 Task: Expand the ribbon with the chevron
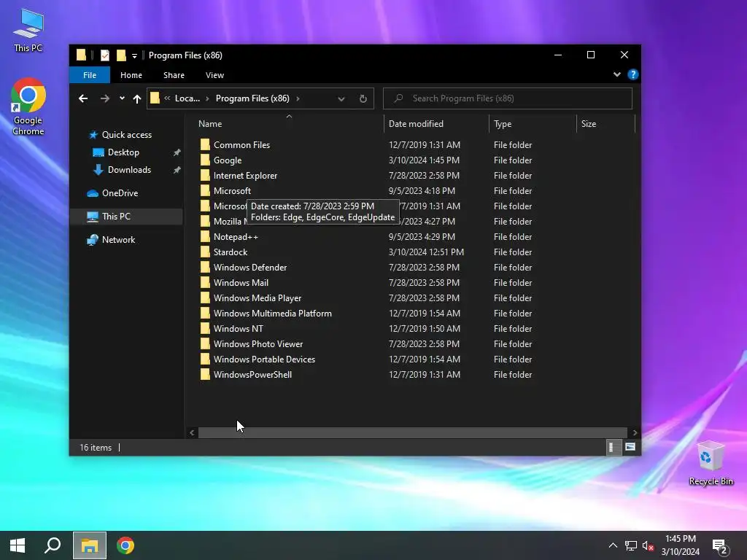[x=617, y=75]
